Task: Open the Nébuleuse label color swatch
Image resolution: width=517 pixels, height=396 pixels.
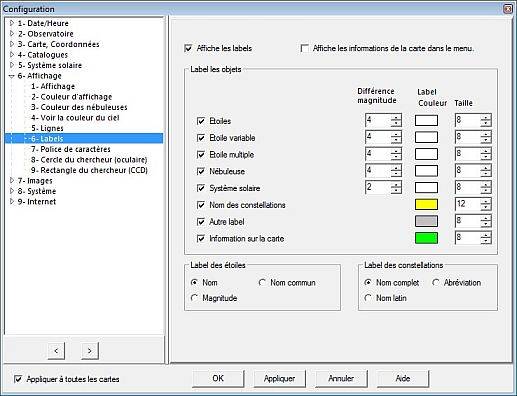Action: [426, 171]
